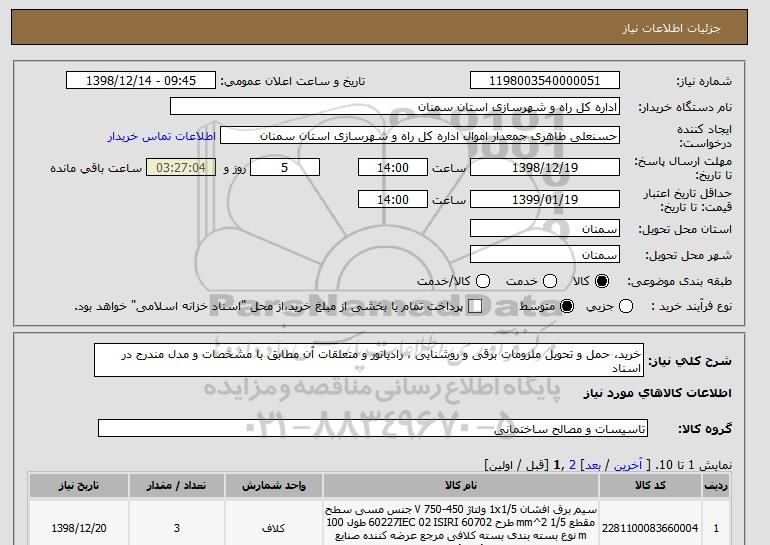This screenshot has height=545, width=770.
Task: Go to the آخرین results page
Action: click(x=628, y=465)
